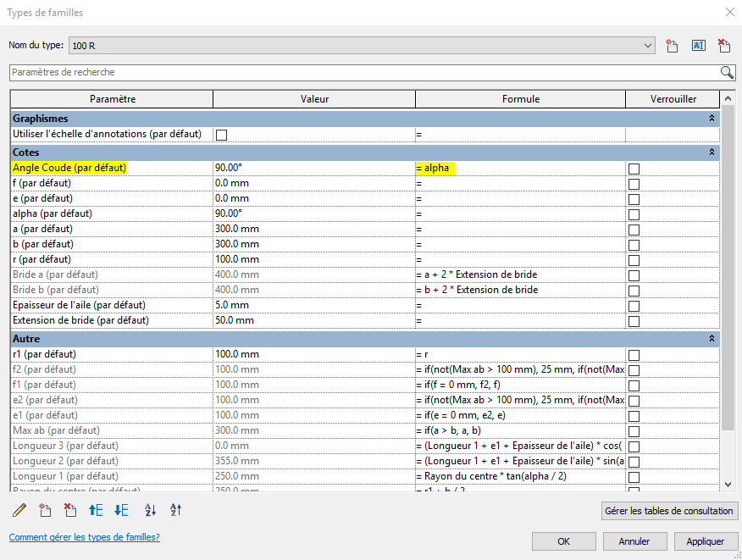
Task: Click the Formule column header
Action: pyautogui.click(x=520, y=99)
